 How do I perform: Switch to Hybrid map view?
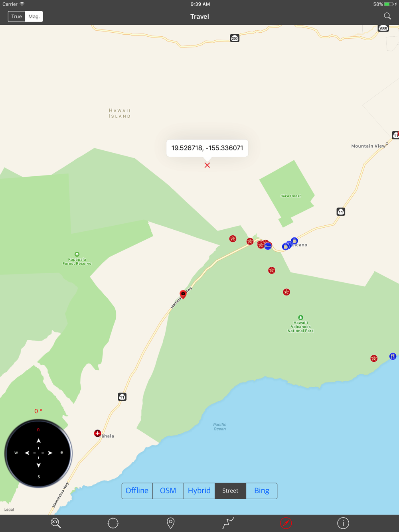click(x=199, y=491)
